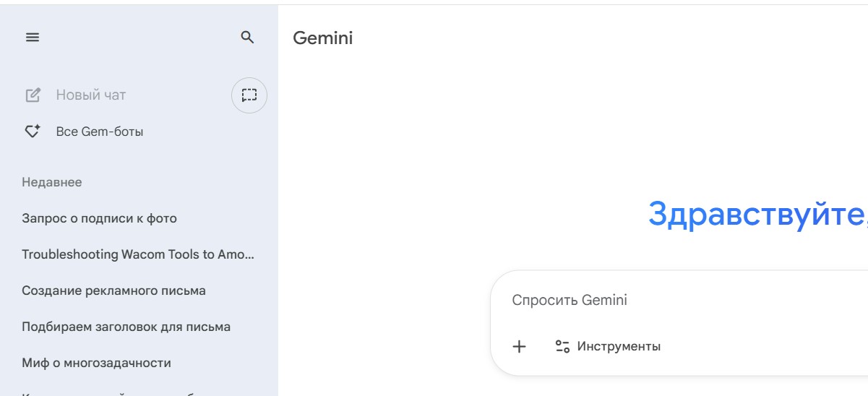Open chat Подбираем заголовок для письма
The width and height of the screenshot is (868, 396).
[x=126, y=327]
